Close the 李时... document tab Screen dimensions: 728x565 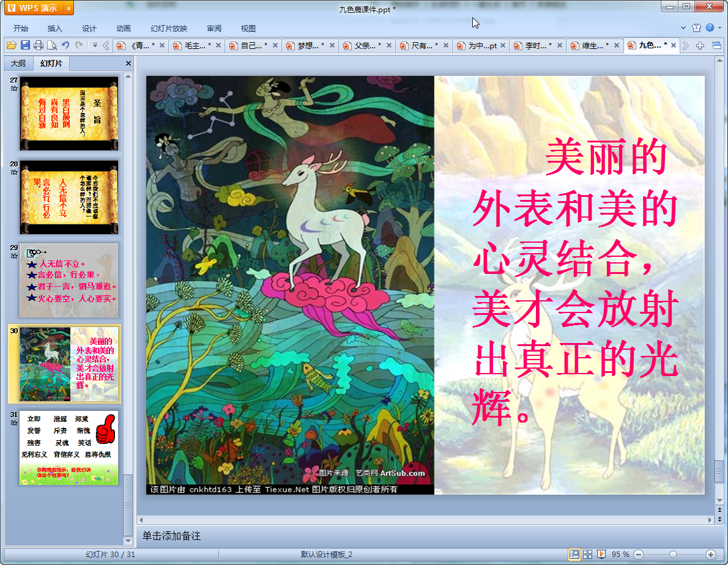tap(560, 45)
